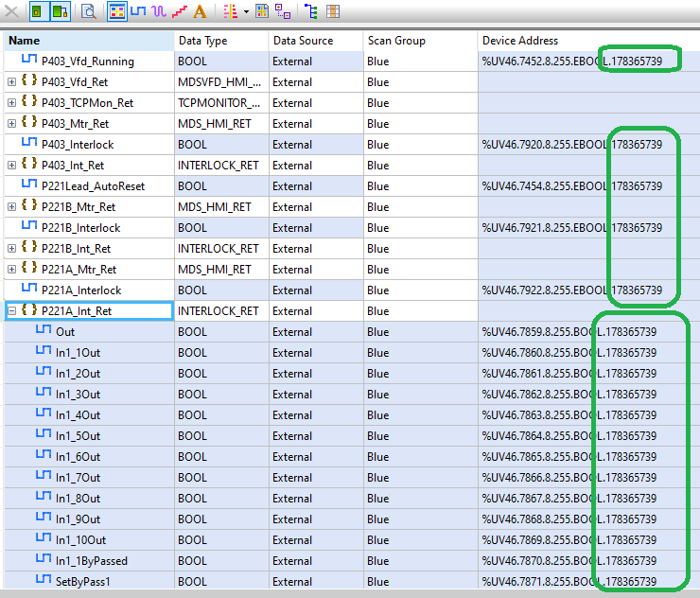
Task: Expand the P403_Int_Ret structure
Action: [x=12, y=166]
